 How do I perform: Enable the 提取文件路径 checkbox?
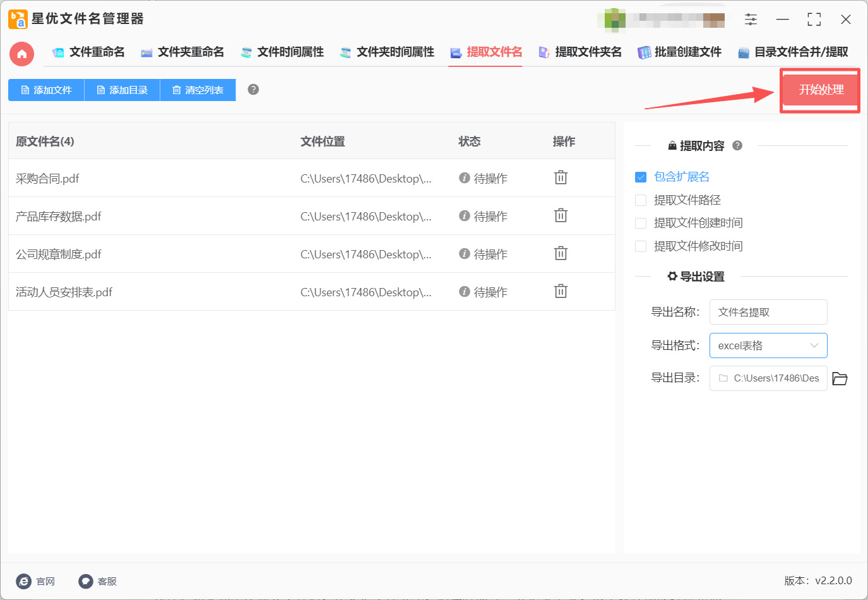coord(641,200)
